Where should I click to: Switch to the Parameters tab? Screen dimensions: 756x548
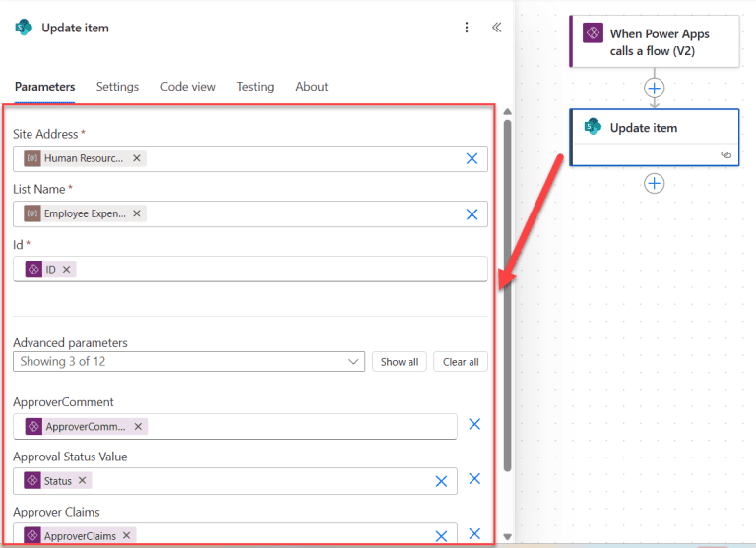45,87
